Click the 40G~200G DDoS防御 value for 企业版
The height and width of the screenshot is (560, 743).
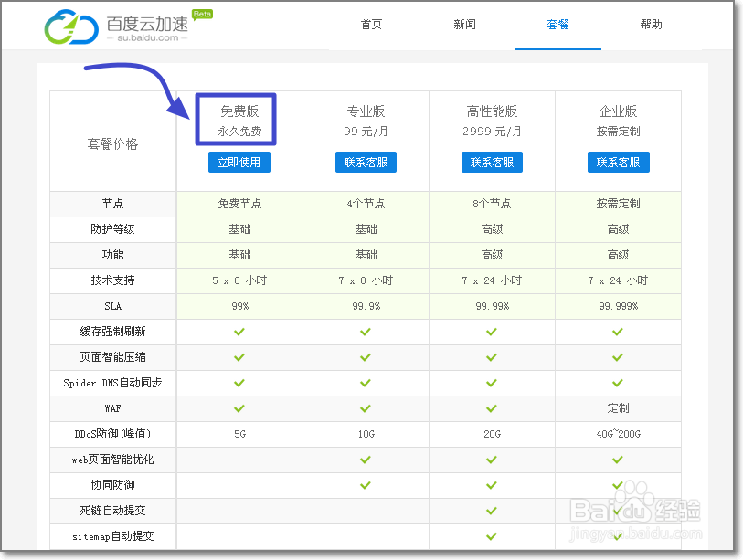(x=618, y=434)
